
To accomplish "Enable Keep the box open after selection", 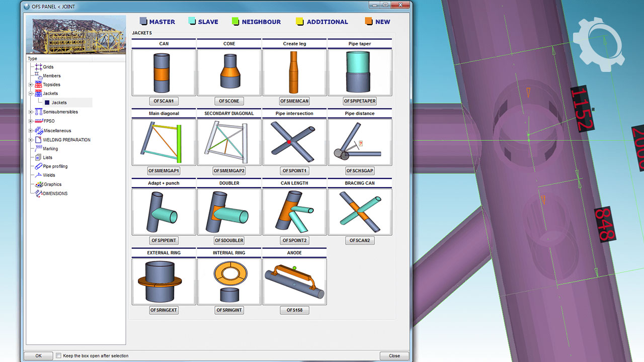I will coord(59,356).
